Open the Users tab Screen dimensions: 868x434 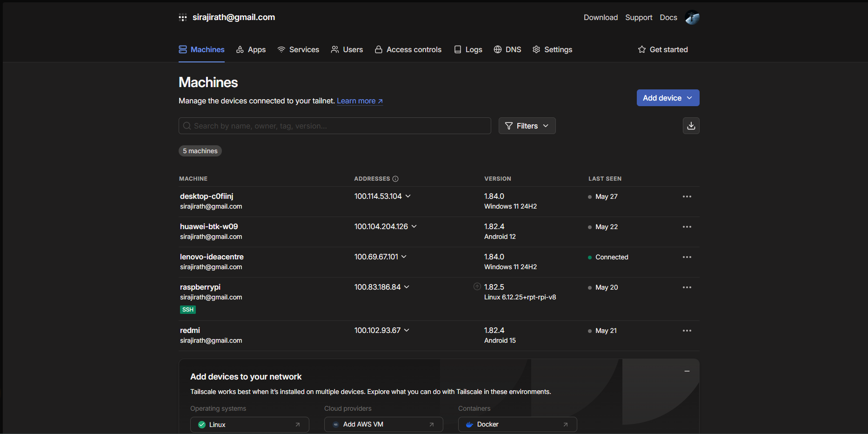347,49
